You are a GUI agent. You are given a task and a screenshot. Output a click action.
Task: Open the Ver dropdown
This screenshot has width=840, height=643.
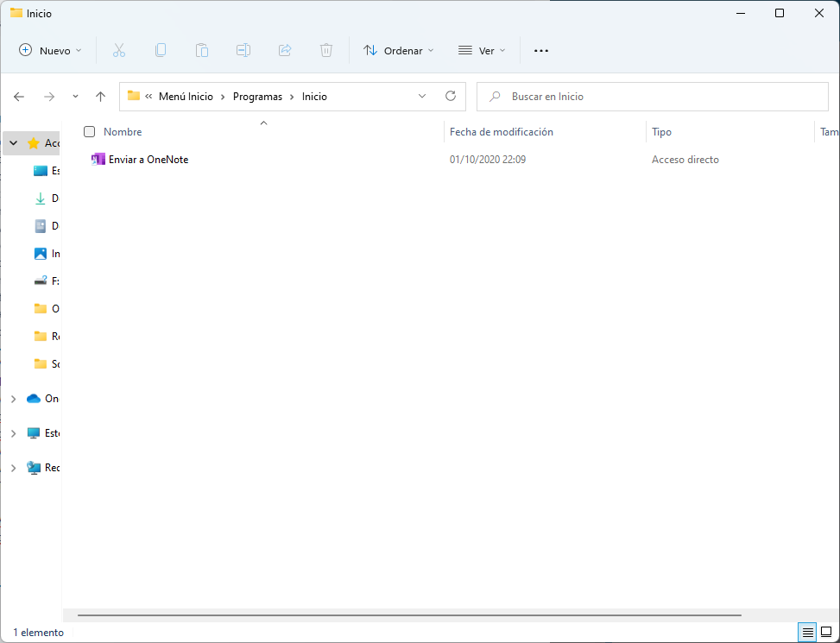[482, 50]
